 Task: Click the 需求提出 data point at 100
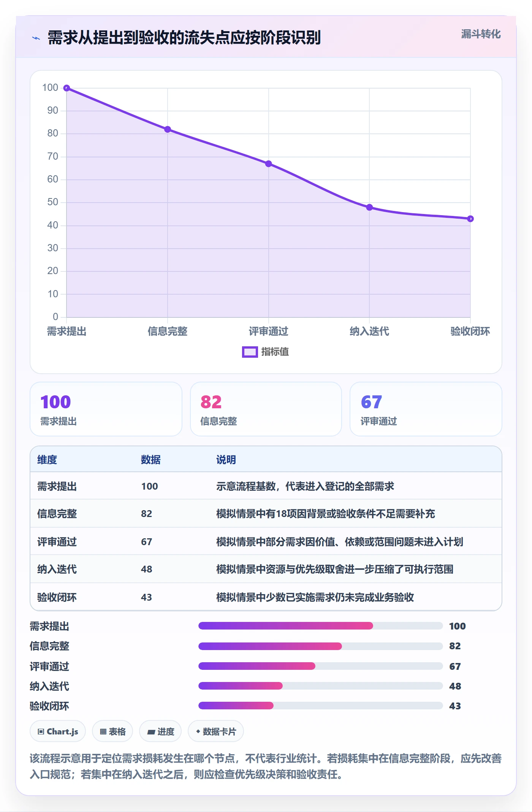point(66,88)
